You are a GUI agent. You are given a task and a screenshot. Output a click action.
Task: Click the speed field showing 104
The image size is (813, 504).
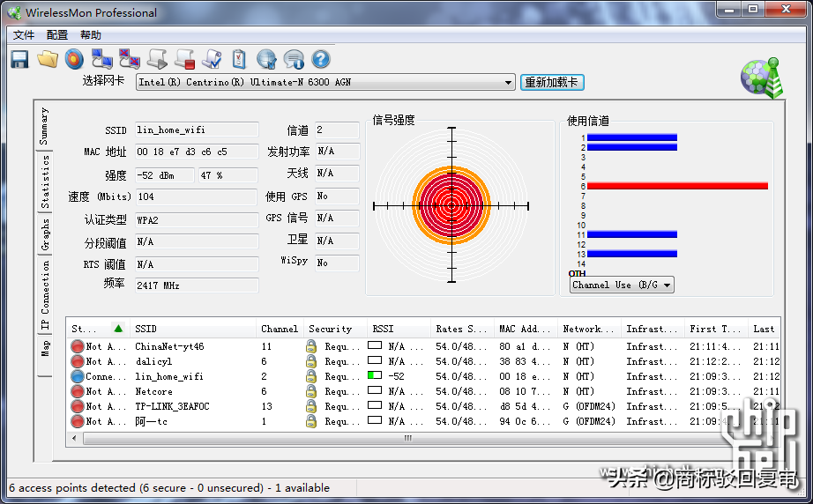(x=197, y=196)
